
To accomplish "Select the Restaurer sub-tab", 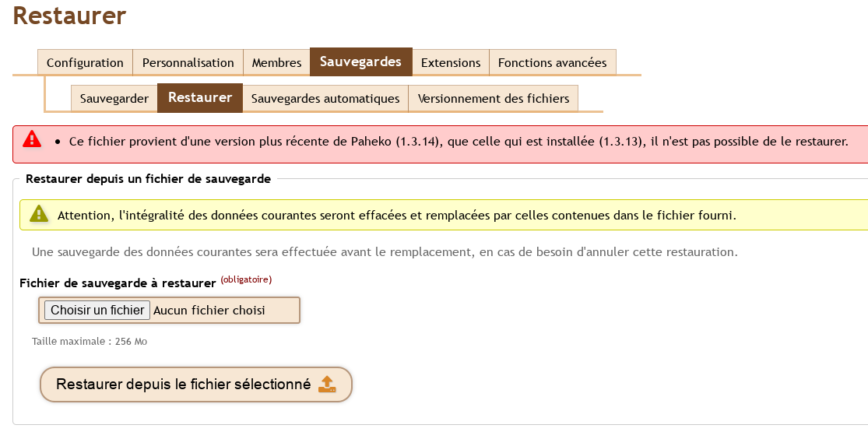I will tap(200, 97).
